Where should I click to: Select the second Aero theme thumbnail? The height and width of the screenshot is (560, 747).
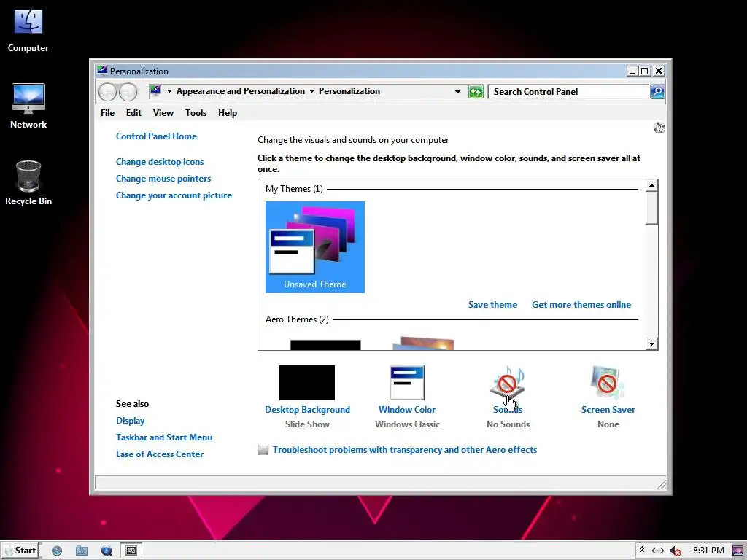pyautogui.click(x=424, y=343)
